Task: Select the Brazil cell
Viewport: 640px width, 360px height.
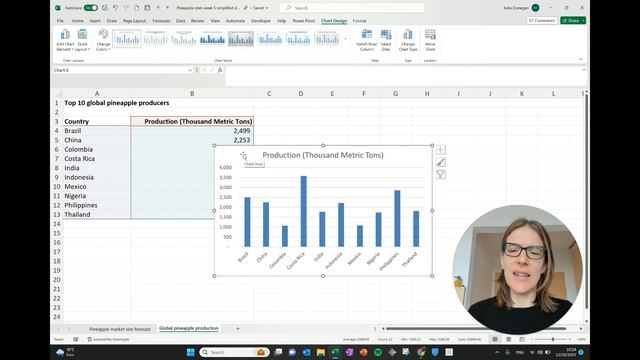Action: 97,131
